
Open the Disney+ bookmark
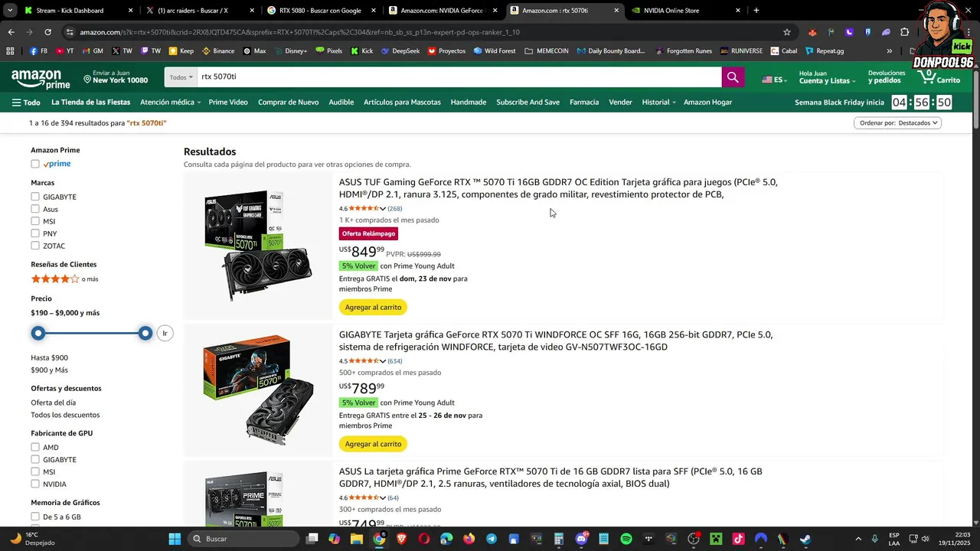coord(290,51)
